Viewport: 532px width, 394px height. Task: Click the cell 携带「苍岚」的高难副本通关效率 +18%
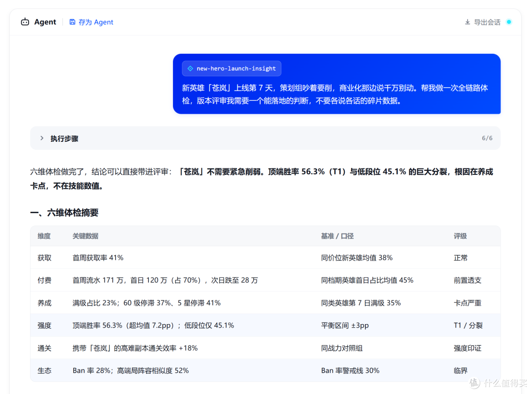point(135,348)
